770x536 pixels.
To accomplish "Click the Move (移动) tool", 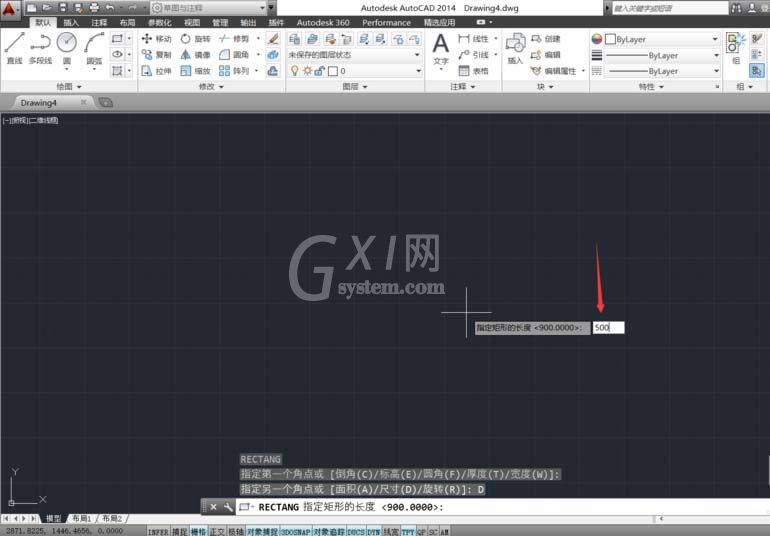I will pyautogui.click(x=156, y=38).
